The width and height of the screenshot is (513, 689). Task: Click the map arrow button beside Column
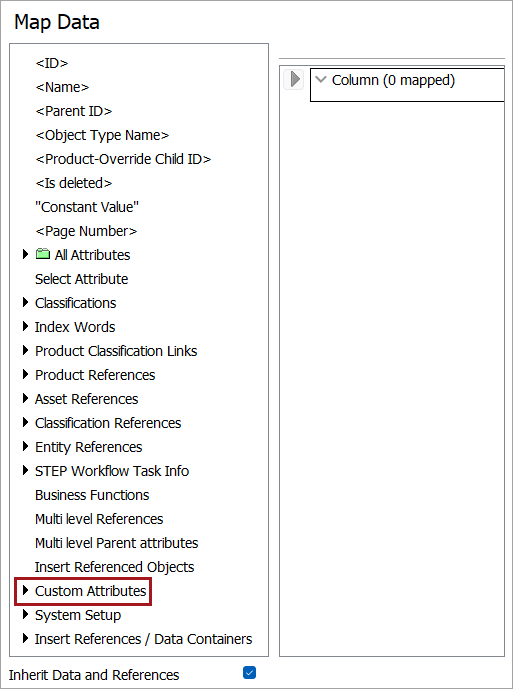pos(294,80)
